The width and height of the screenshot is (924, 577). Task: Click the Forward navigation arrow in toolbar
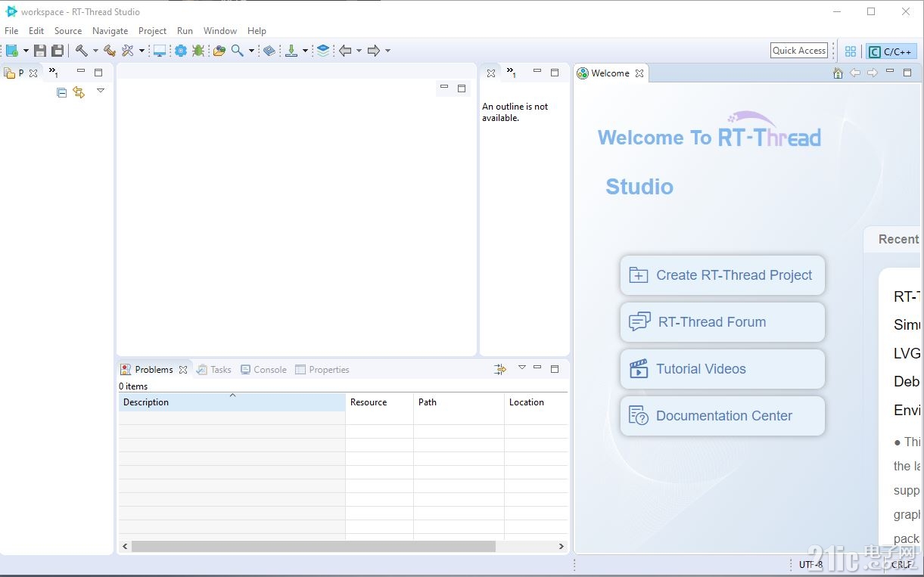click(374, 51)
